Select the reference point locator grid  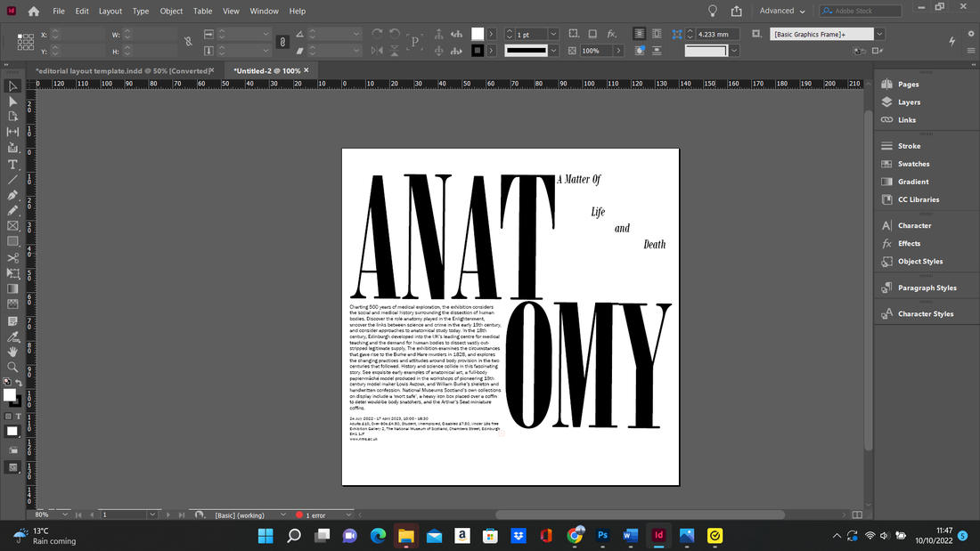26,42
